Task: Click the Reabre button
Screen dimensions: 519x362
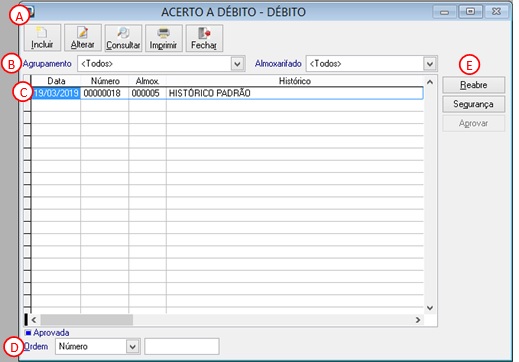Action: click(x=473, y=85)
